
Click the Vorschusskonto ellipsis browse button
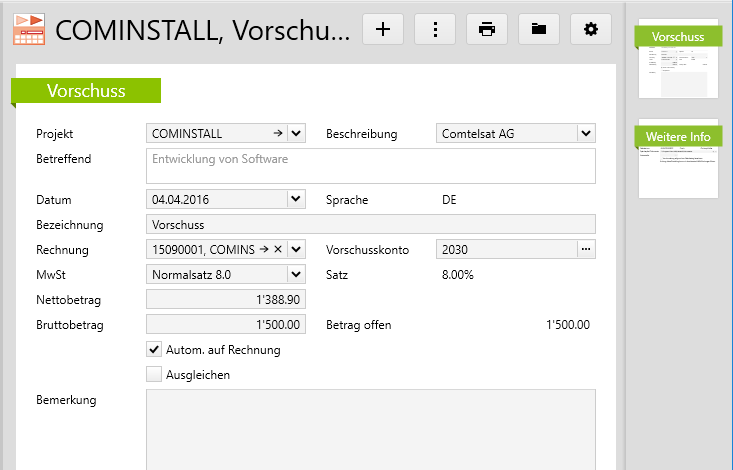[x=586, y=249]
